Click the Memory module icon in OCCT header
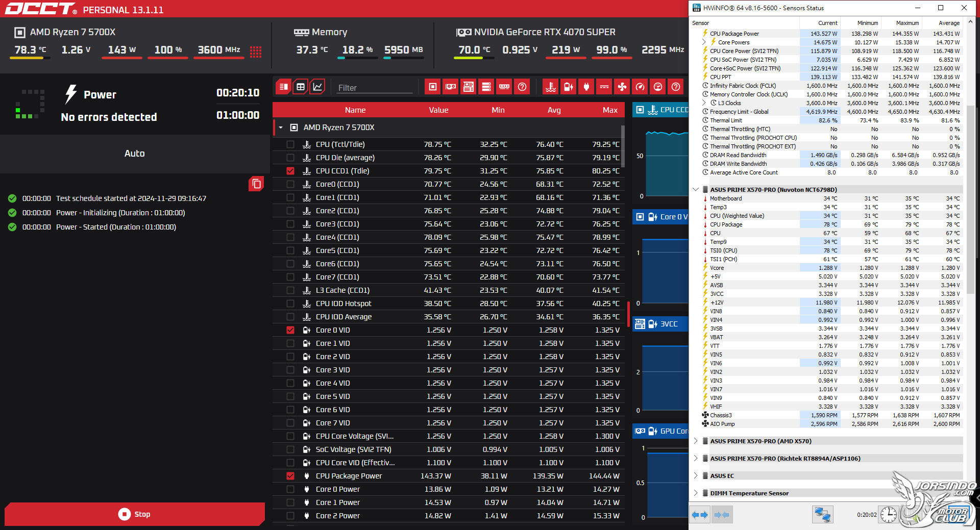 click(302, 33)
